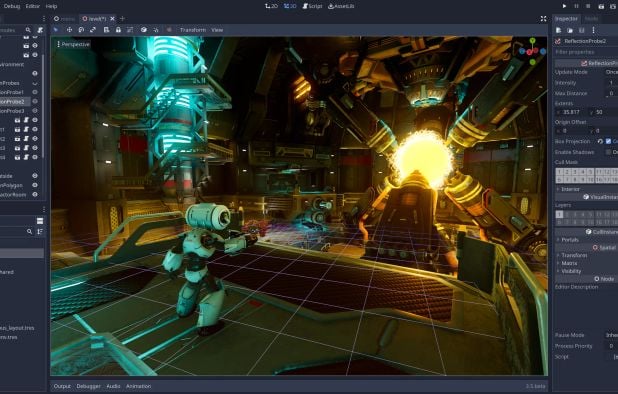This screenshot has height=394, width=618.
Task: Open the AssetLib workspace
Action: pyautogui.click(x=341, y=6)
